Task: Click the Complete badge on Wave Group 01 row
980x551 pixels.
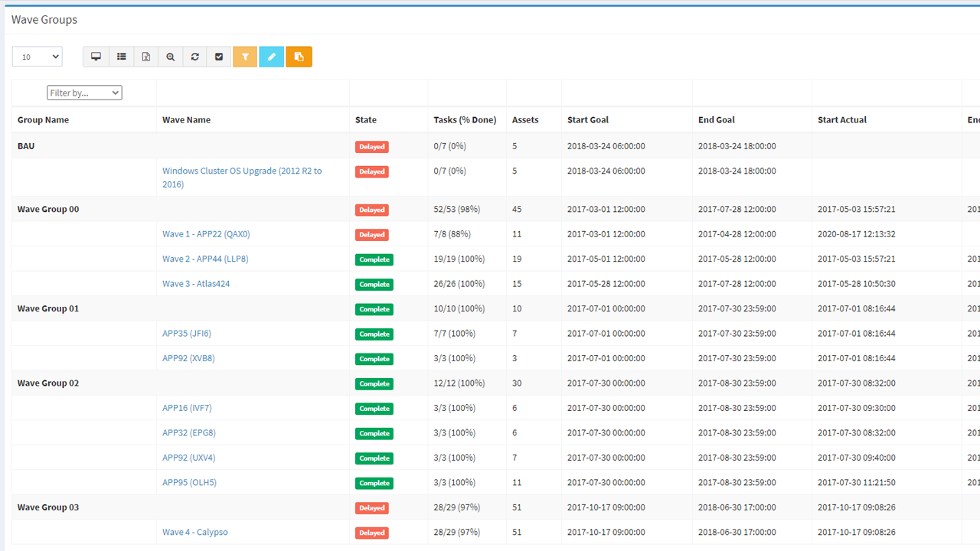Action: point(374,309)
